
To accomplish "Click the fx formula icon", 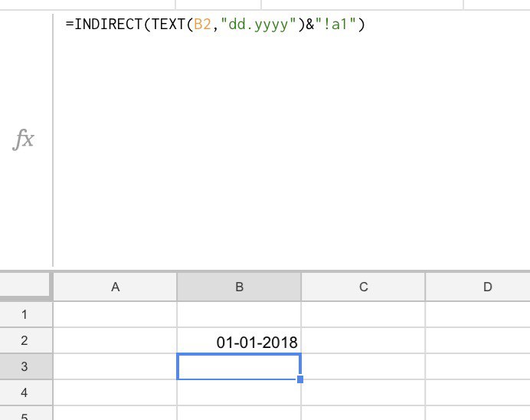I will click(24, 139).
